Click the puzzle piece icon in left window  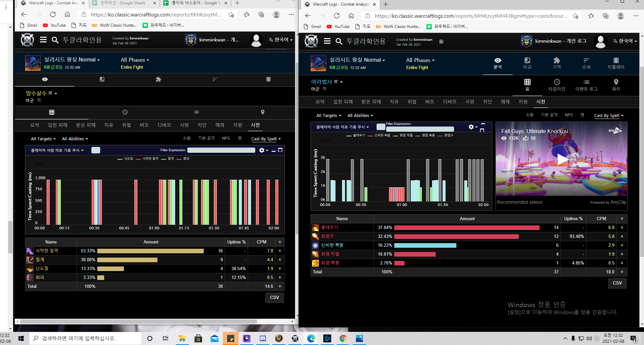[x=158, y=79]
